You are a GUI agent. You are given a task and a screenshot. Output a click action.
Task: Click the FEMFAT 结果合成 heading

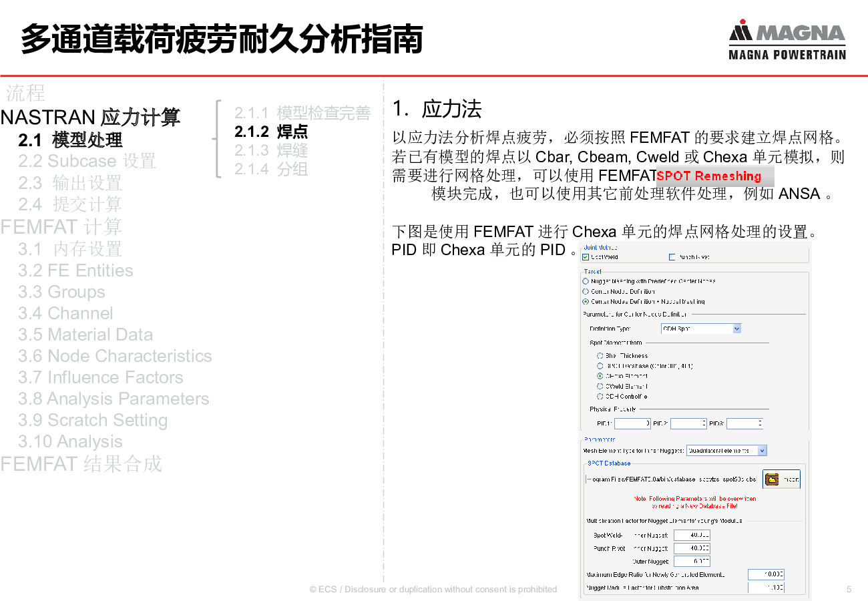(x=81, y=463)
